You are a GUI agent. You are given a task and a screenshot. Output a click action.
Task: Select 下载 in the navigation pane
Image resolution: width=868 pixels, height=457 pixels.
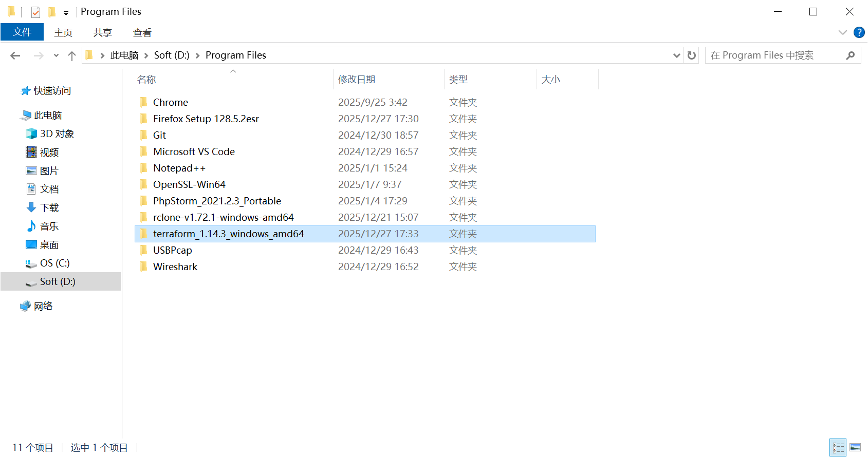[x=49, y=207]
